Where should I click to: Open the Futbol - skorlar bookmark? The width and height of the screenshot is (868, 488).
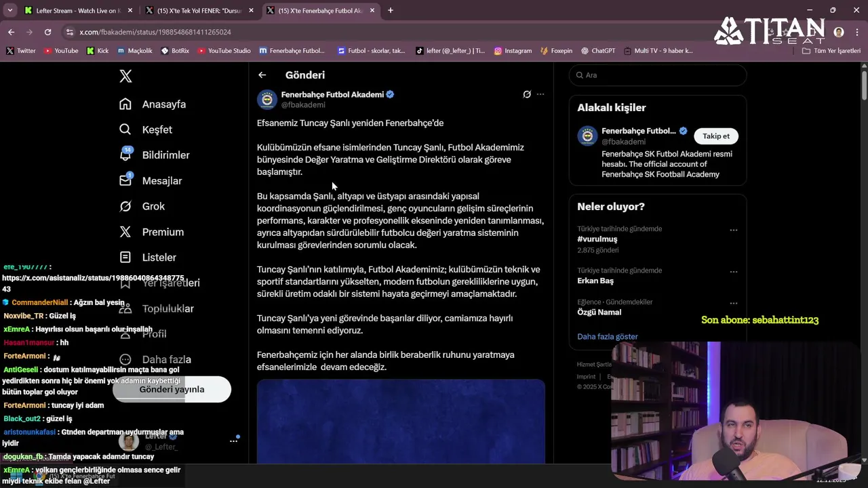pos(372,51)
